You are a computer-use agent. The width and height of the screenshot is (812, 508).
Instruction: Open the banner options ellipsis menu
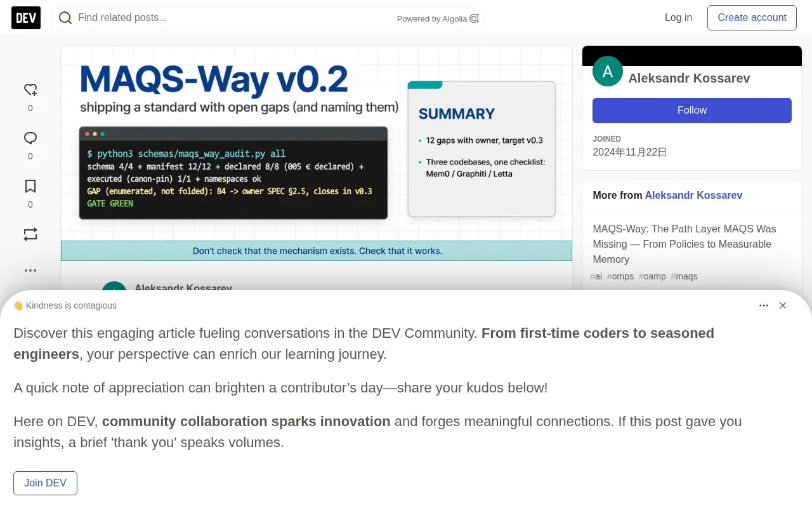point(764,305)
